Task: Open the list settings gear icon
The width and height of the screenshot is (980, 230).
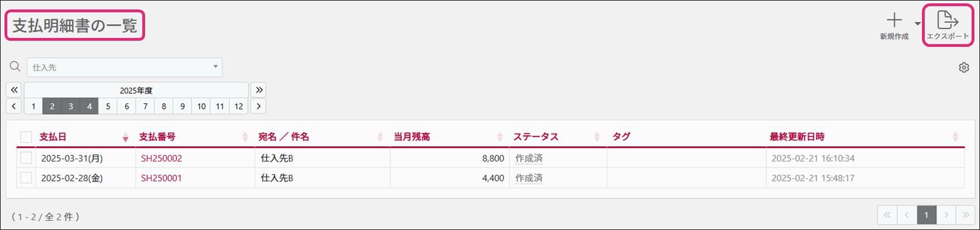Action: click(x=964, y=68)
